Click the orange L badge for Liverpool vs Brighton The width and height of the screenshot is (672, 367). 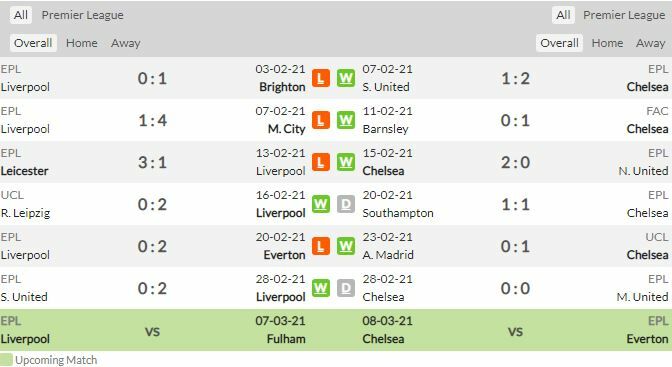(321, 78)
